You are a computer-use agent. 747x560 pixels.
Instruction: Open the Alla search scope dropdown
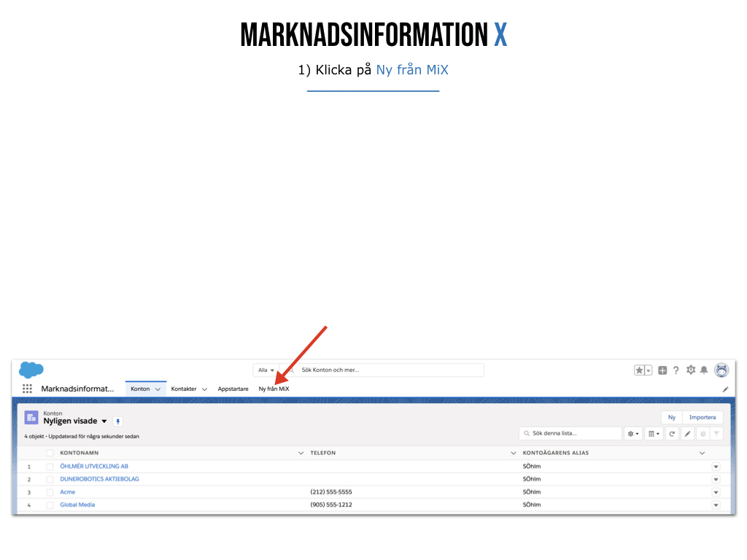pyautogui.click(x=266, y=370)
